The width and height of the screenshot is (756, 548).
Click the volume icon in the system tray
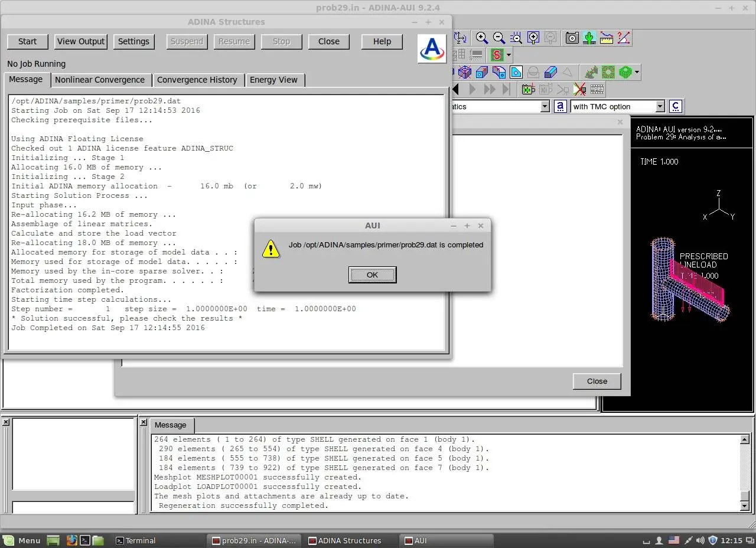700,540
